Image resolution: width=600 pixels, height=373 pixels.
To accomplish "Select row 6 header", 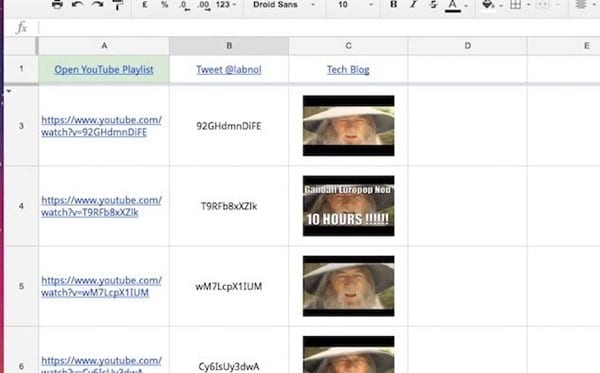I will point(21,350).
